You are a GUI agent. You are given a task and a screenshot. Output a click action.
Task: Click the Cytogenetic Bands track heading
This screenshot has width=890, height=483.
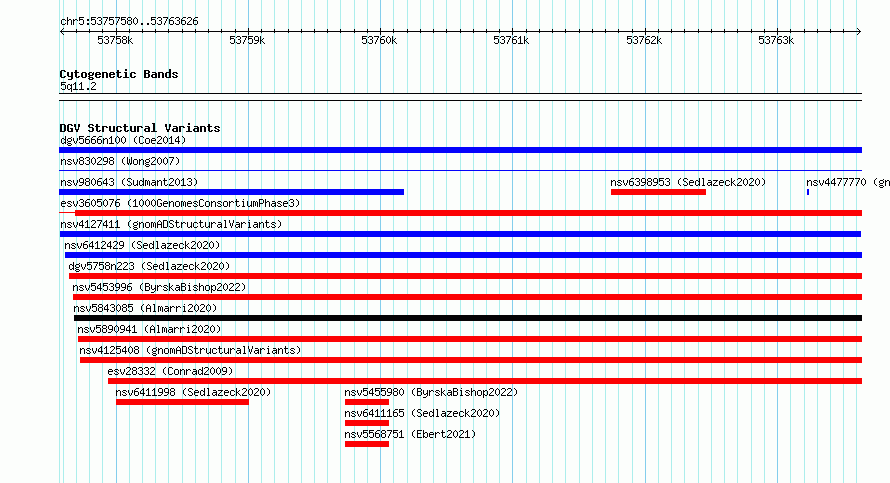119,74
